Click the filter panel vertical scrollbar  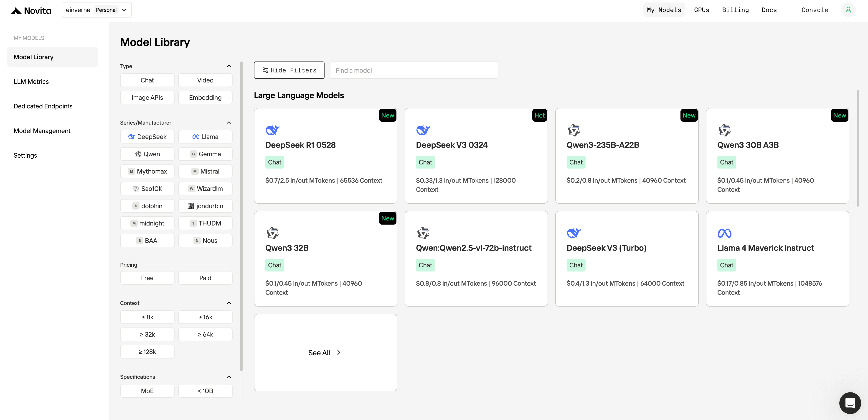(241, 216)
